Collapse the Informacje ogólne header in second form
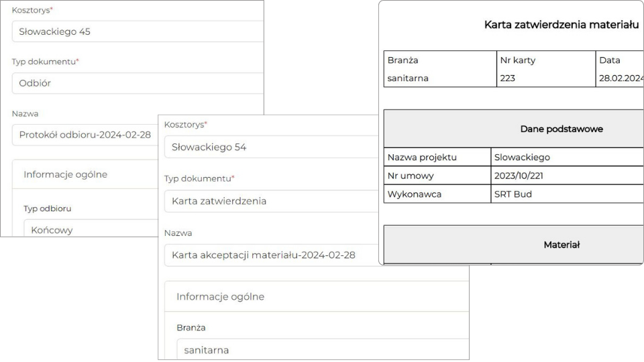The width and height of the screenshot is (644, 362). (317, 296)
